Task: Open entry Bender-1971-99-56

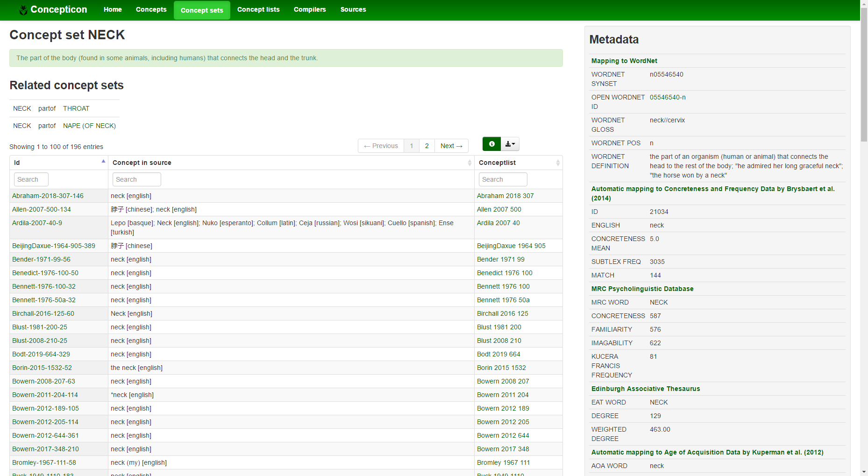Action: [41, 259]
